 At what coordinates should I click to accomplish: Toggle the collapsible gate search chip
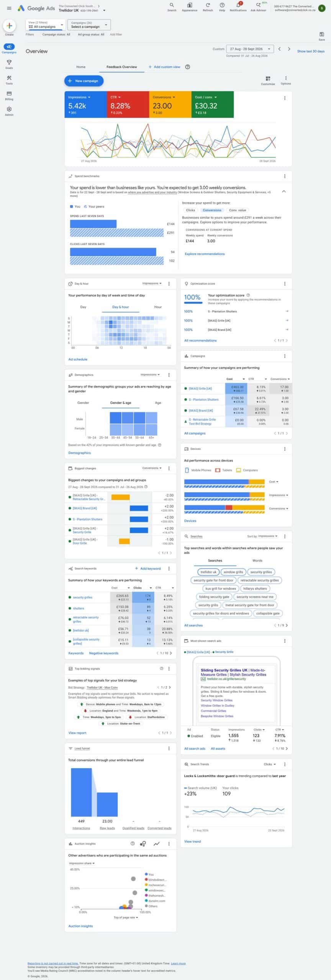268,613
